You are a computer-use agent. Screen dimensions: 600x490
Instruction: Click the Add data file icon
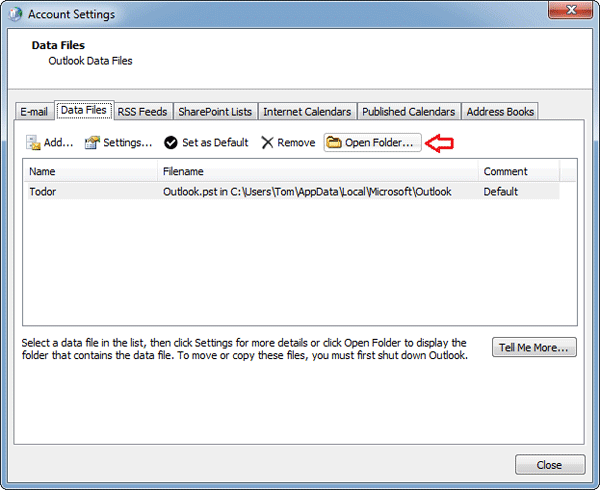tap(33, 143)
